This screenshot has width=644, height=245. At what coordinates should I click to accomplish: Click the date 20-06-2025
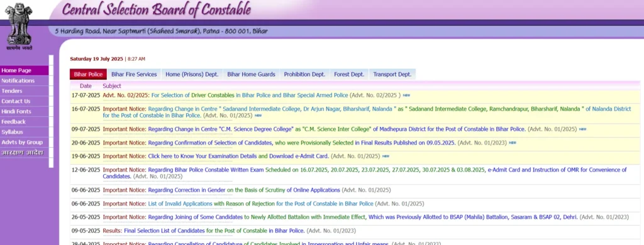point(86,143)
